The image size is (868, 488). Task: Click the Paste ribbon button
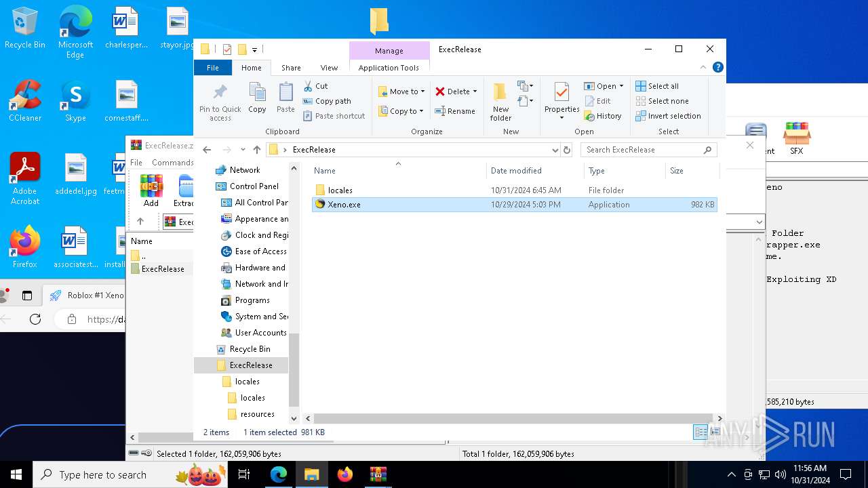pos(285,98)
